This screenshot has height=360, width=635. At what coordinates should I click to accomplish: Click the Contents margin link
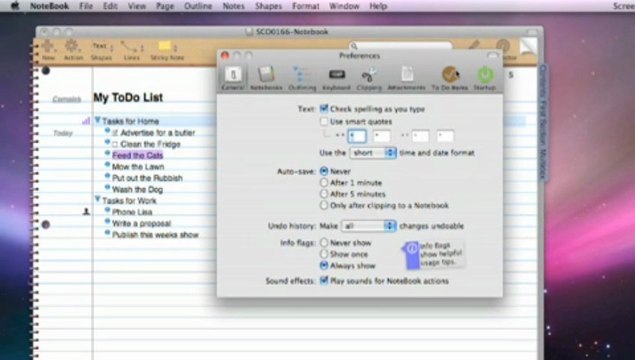point(67,99)
